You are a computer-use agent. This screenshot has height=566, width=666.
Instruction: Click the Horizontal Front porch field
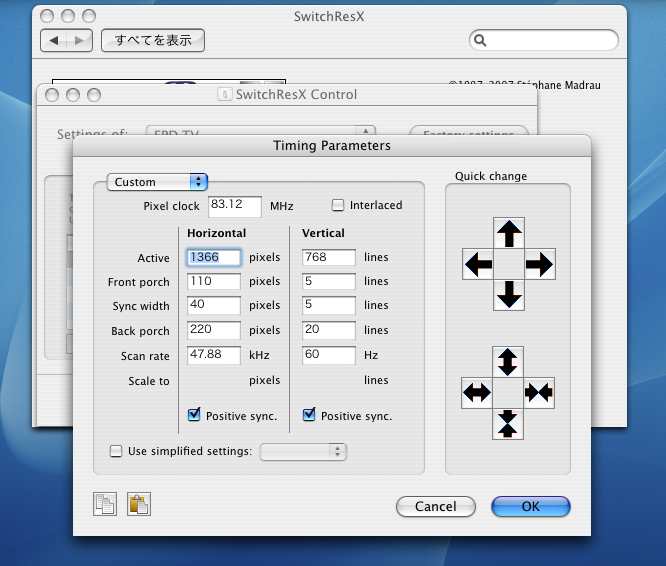click(214, 282)
